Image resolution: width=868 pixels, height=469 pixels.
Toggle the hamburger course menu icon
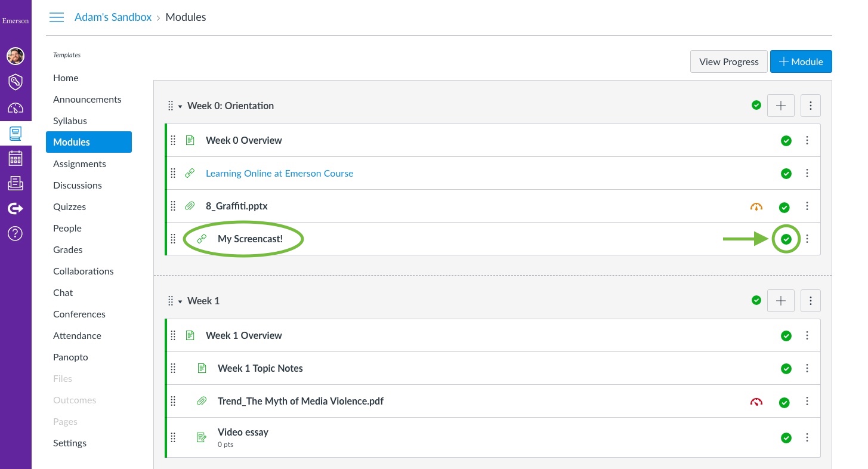pyautogui.click(x=57, y=17)
